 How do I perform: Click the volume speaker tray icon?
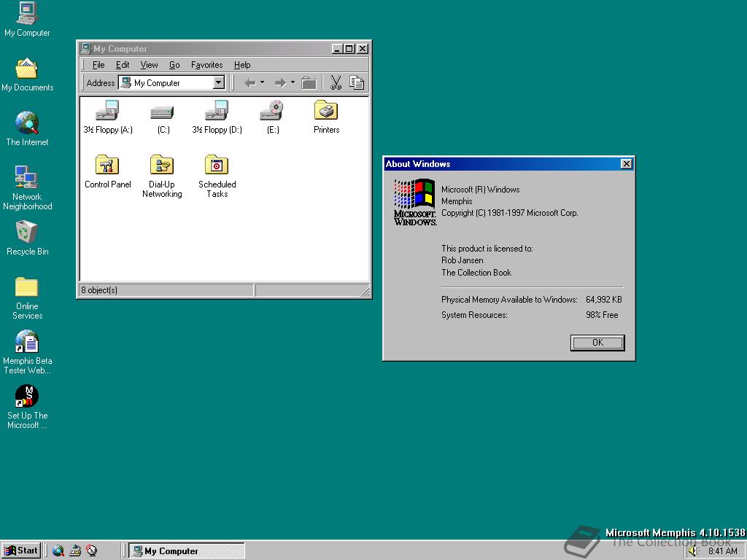(693, 551)
